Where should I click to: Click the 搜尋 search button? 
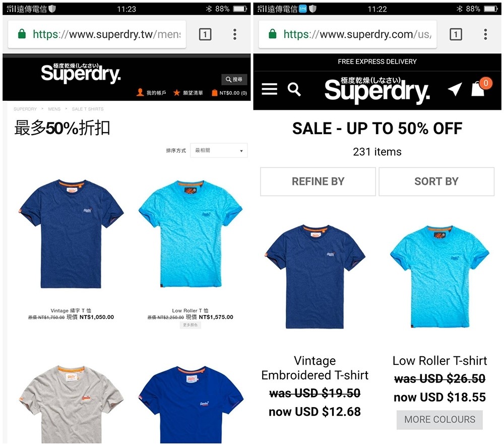pyautogui.click(x=234, y=79)
